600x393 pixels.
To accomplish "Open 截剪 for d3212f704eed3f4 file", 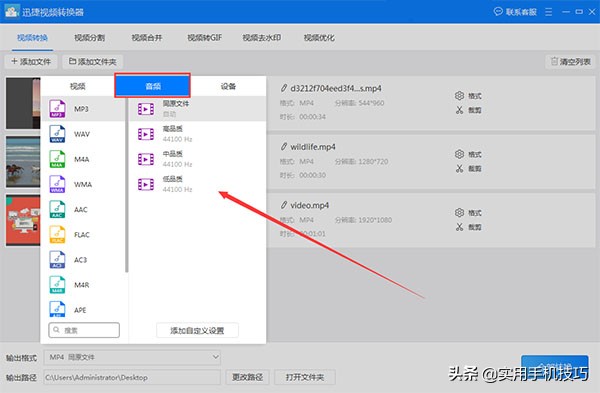I will point(468,110).
